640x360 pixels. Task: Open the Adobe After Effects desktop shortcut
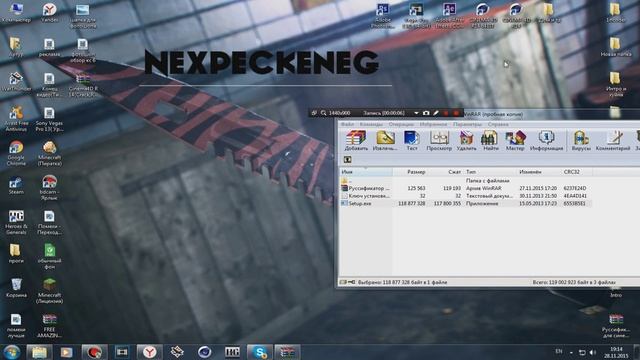coord(449,16)
